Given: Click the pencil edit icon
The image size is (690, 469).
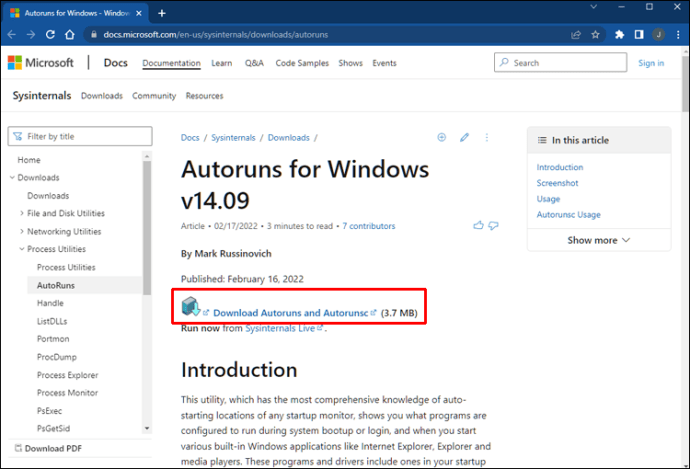Looking at the screenshot, I should click(x=465, y=137).
